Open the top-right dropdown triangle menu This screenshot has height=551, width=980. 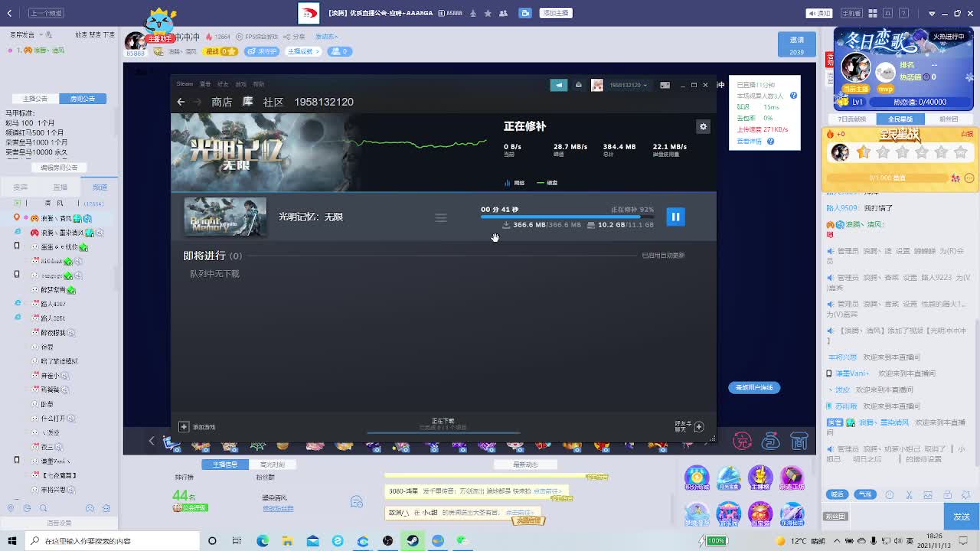pos(932,13)
